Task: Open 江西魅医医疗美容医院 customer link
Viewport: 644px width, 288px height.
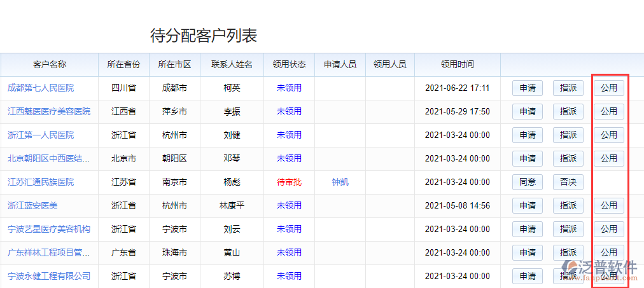Action: pos(49,111)
